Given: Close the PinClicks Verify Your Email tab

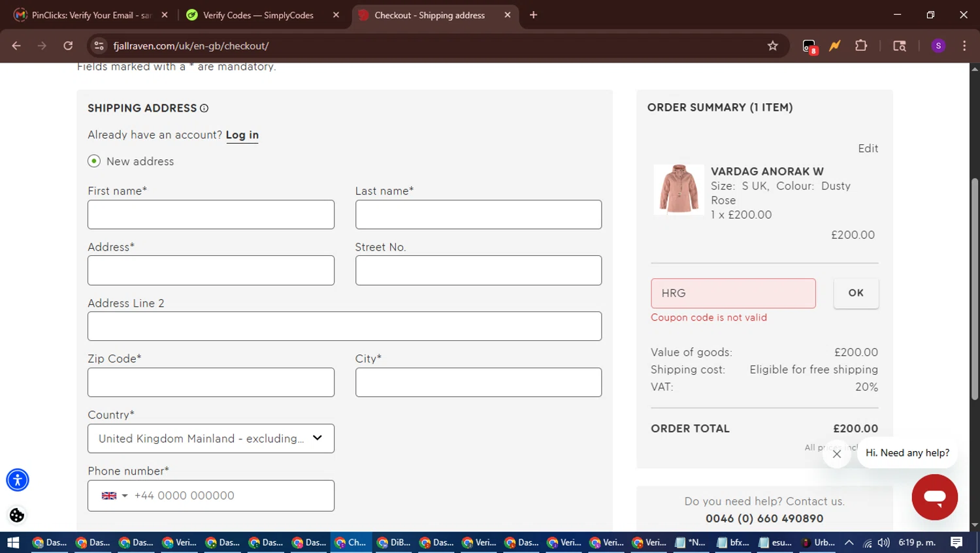Looking at the screenshot, I should coord(165,15).
